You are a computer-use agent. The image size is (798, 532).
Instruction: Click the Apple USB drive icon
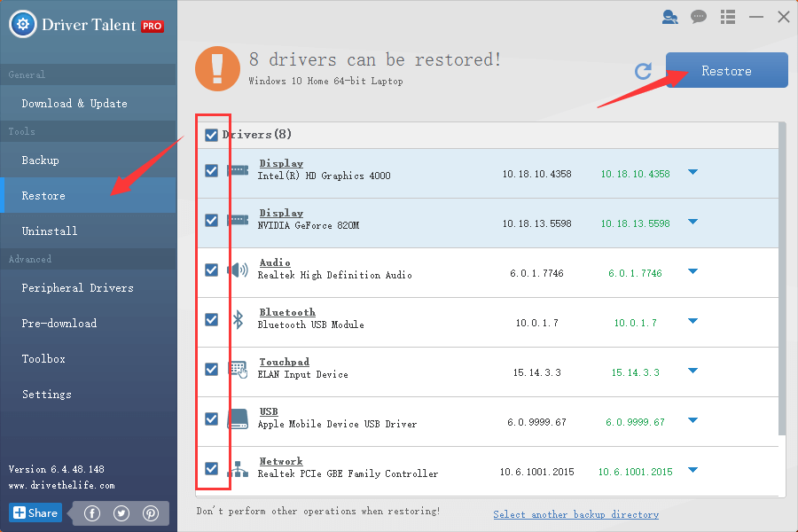238,419
